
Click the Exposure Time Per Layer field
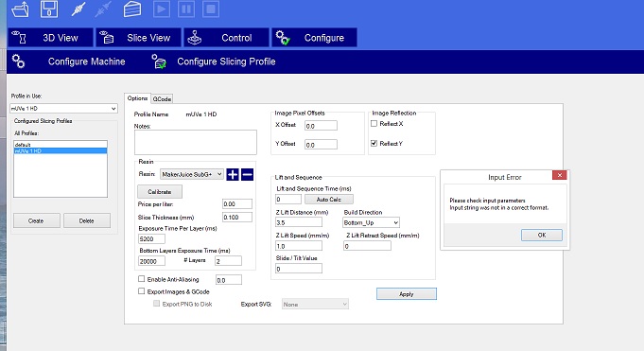(x=151, y=238)
